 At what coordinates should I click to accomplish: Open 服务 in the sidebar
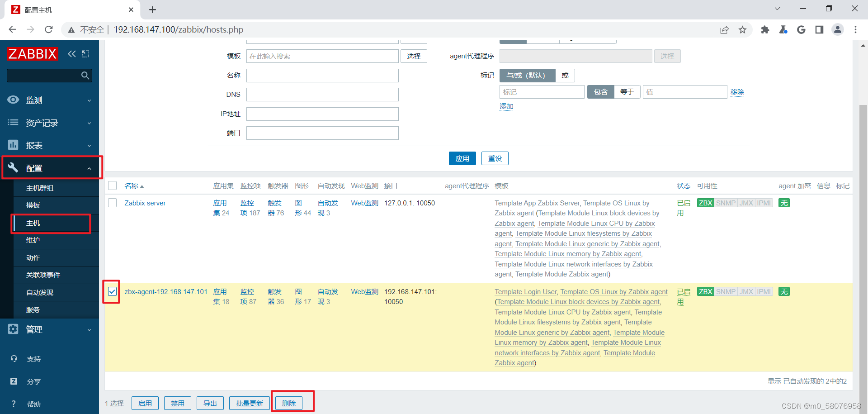pos(33,309)
